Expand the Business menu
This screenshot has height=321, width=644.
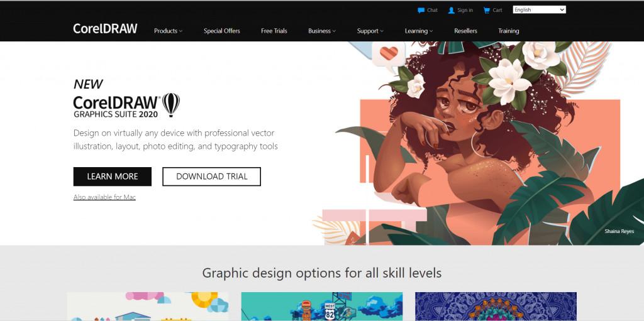[322, 31]
